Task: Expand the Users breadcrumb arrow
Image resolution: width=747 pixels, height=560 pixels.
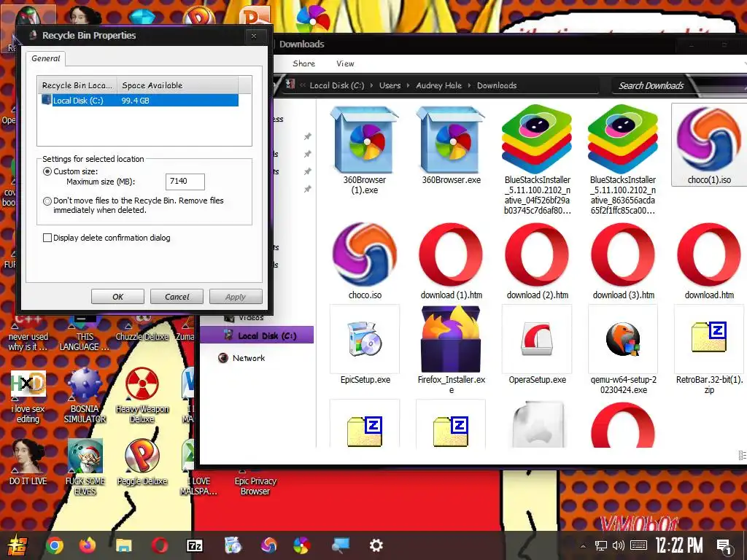Action: click(408, 86)
